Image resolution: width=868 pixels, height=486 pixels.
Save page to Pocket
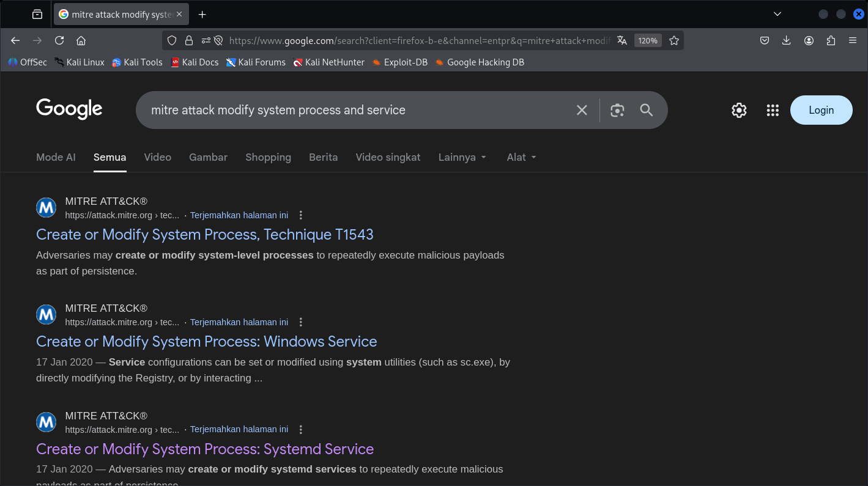point(765,40)
